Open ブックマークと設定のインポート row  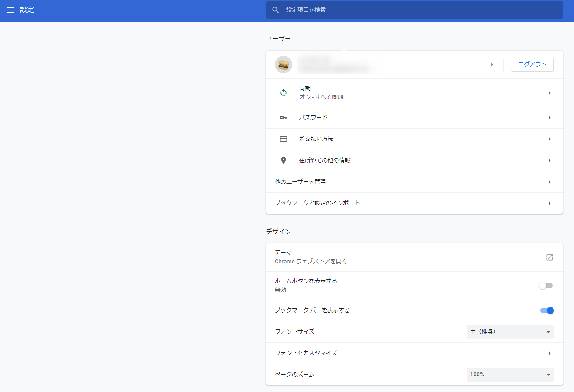pos(413,203)
